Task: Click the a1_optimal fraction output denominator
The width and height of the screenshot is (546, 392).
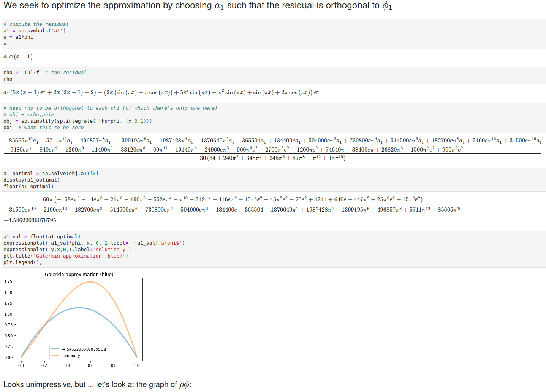Action: [233, 209]
